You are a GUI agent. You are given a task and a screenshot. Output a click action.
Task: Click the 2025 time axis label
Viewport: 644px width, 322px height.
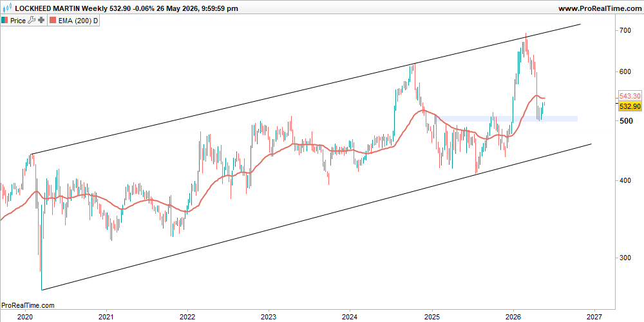[431, 317]
